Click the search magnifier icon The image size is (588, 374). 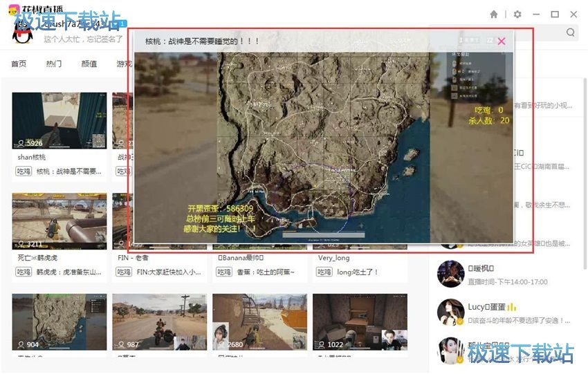click(x=571, y=32)
